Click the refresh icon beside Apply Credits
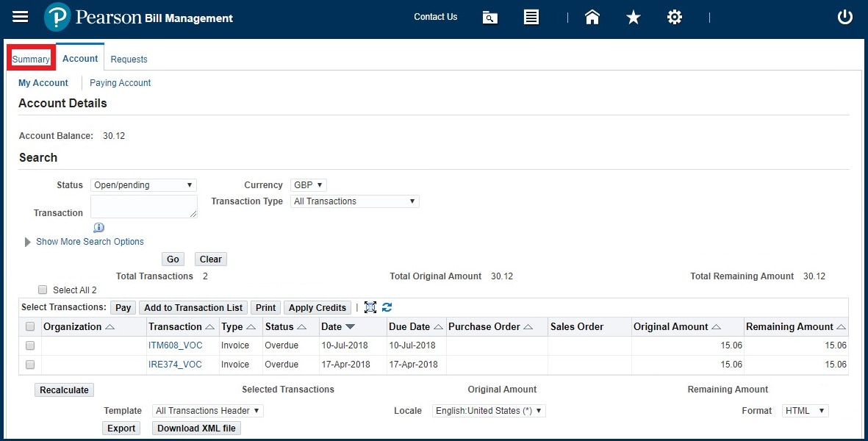Screen dimensions: 868x441 387,307
